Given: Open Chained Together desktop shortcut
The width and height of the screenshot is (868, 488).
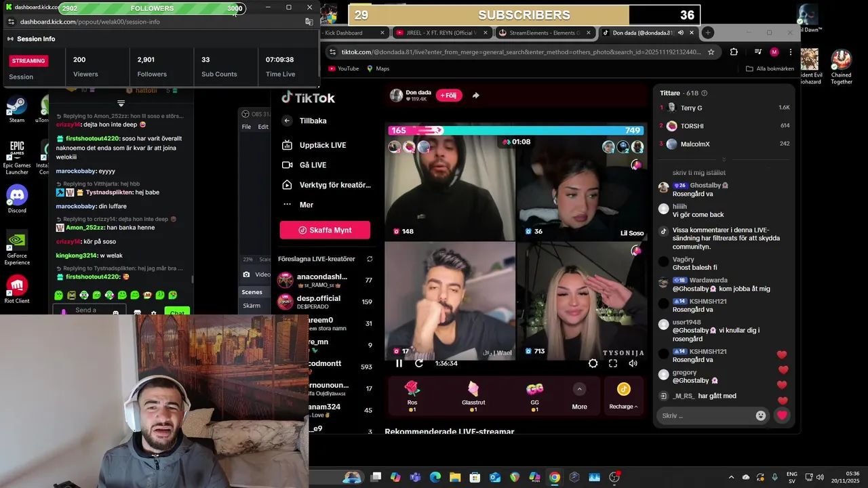Looking at the screenshot, I should [x=842, y=67].
